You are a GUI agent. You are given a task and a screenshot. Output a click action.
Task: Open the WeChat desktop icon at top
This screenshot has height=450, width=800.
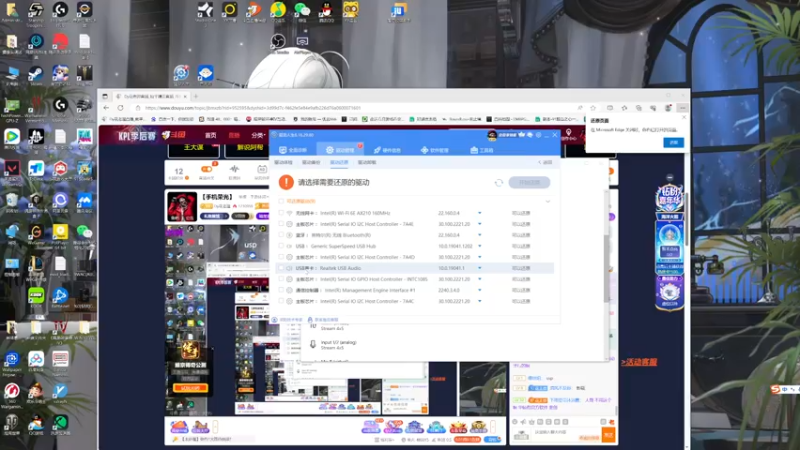302,12
